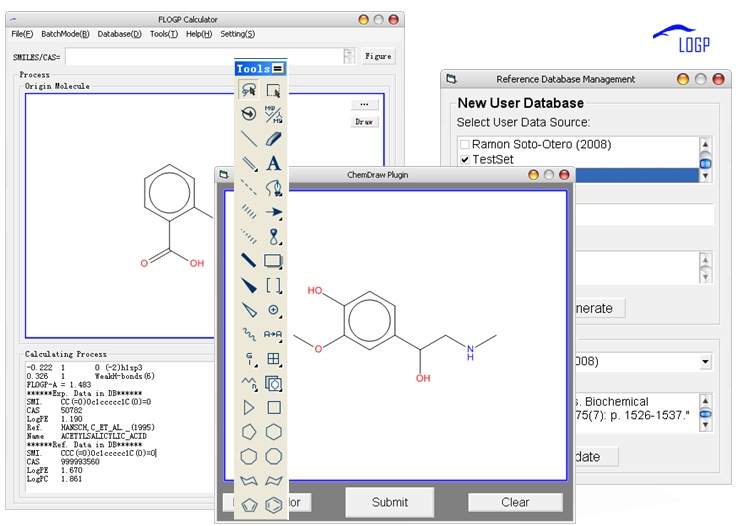The image size is (742, 526).
Task: Click the ellipsis button above Draw
Action: click(x=364, y=104)
